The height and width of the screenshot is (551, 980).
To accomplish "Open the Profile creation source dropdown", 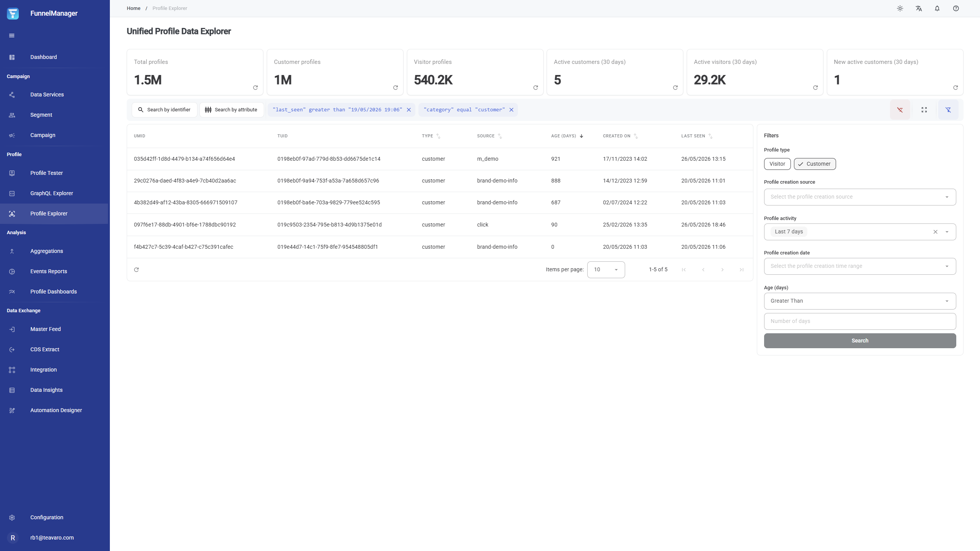I will click(x=860, y=197).
